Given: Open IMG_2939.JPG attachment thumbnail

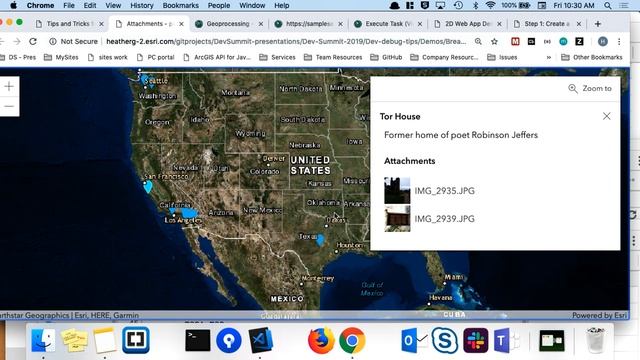Looking at the screenshot, I should [397, 219].
